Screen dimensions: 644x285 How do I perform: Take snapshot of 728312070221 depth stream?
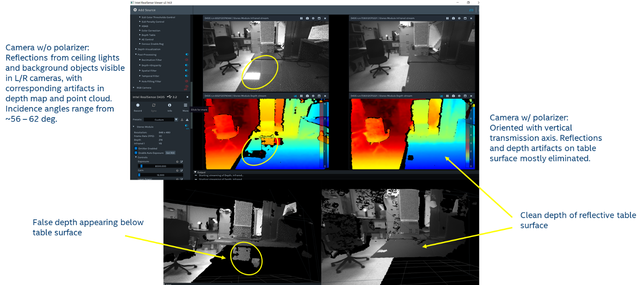[453, 96]
